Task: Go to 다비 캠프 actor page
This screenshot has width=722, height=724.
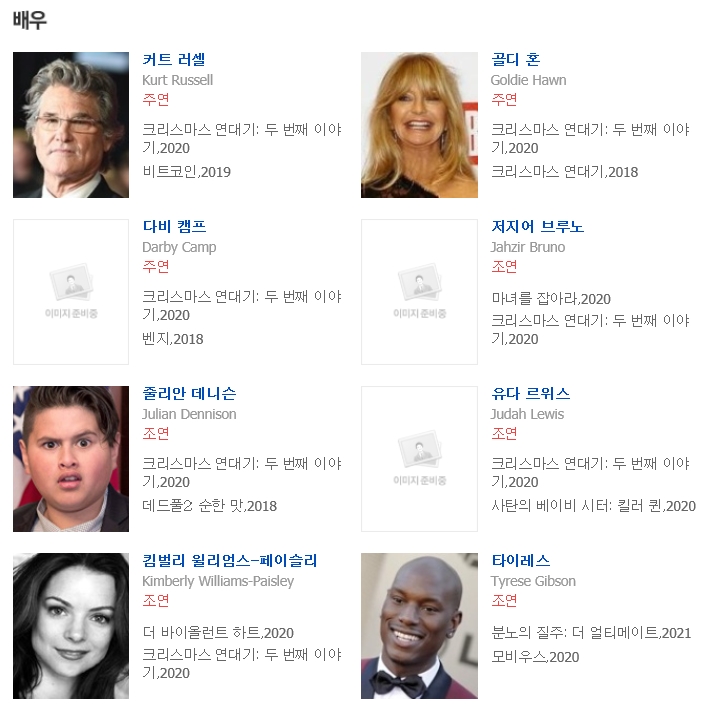Action: pyautogui.click(x=174, y=227)
